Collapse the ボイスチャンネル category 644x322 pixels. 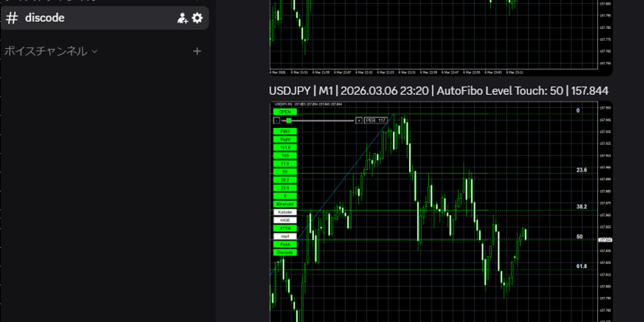[50, 51]
